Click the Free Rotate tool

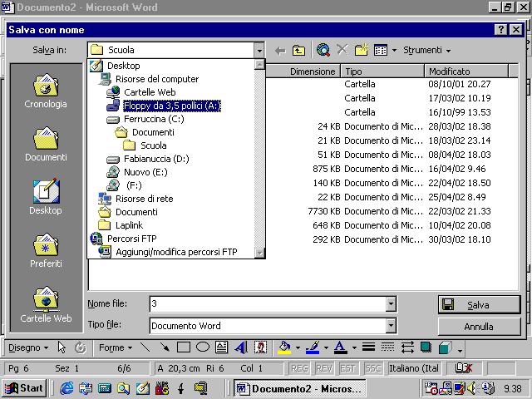(81, 347)
